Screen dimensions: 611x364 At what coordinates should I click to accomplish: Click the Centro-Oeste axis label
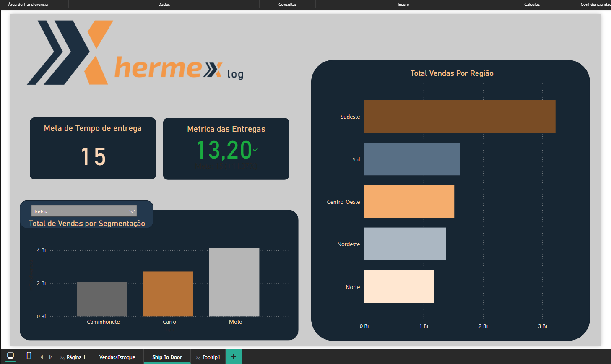[343, 202]
